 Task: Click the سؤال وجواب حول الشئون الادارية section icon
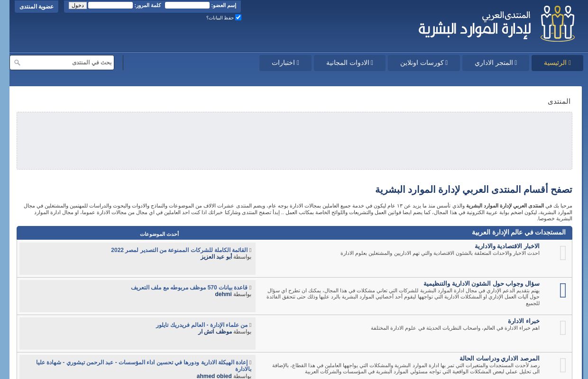[563, 290]
